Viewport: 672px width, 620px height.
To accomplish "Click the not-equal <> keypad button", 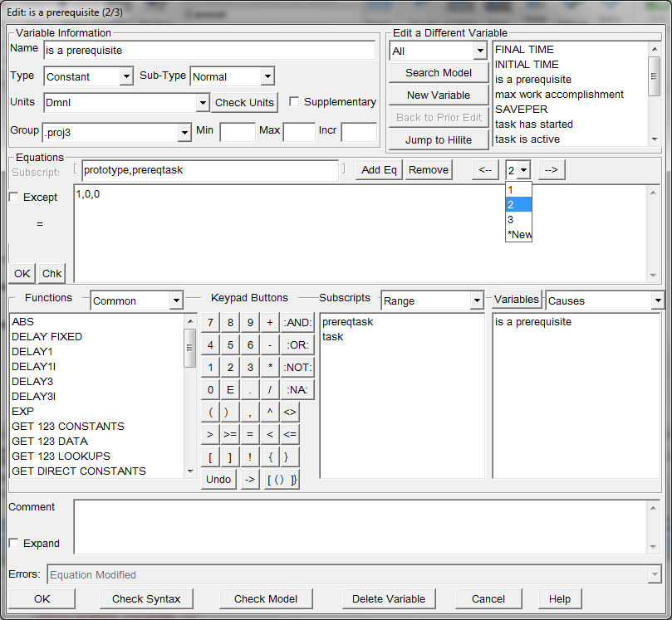I will point(290,412).
